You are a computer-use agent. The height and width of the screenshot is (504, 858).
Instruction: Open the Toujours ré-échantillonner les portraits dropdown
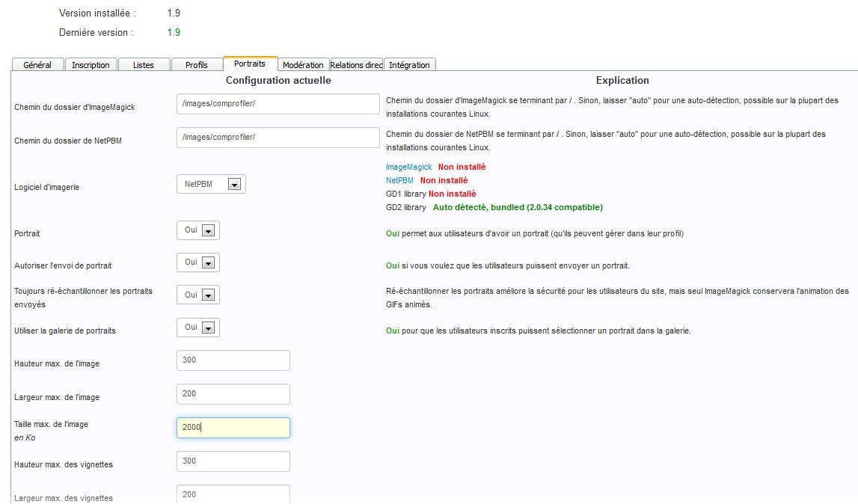point(198,295)
